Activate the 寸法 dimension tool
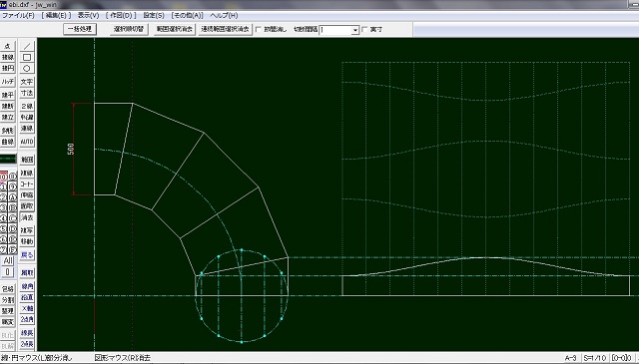639x364 pixels. pos(27,93)
